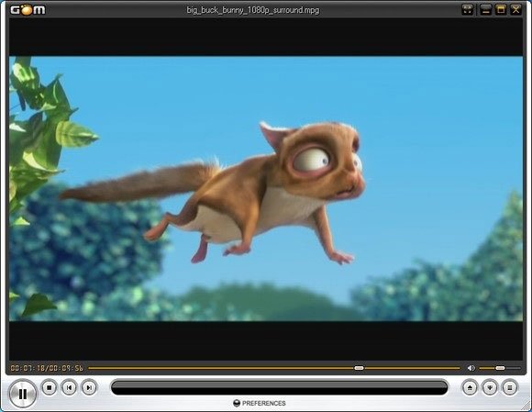Stop playback with the square stop button
The image size is (532, 412).
coord(50,387)
